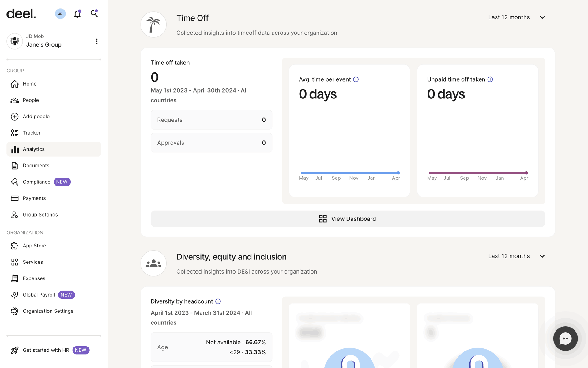The width and height of the screenshot is (588, 368).
Task: Click the Analytics bar chart icon
Action: pos(15,149)
